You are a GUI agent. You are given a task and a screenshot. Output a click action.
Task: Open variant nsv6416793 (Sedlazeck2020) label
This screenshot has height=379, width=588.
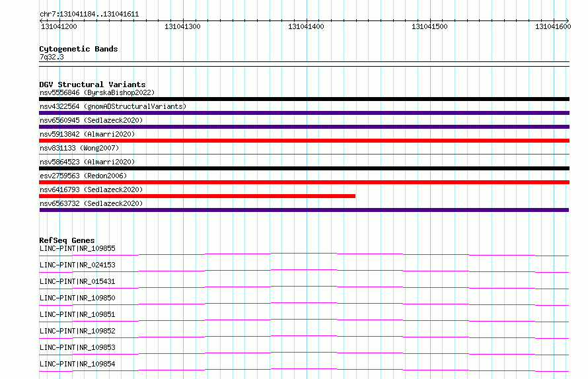coord(91,189)
